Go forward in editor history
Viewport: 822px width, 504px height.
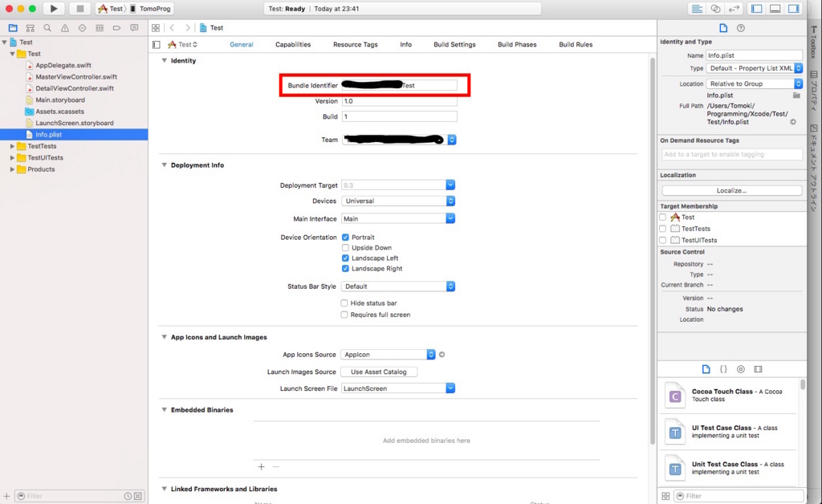tap(187, 28)
